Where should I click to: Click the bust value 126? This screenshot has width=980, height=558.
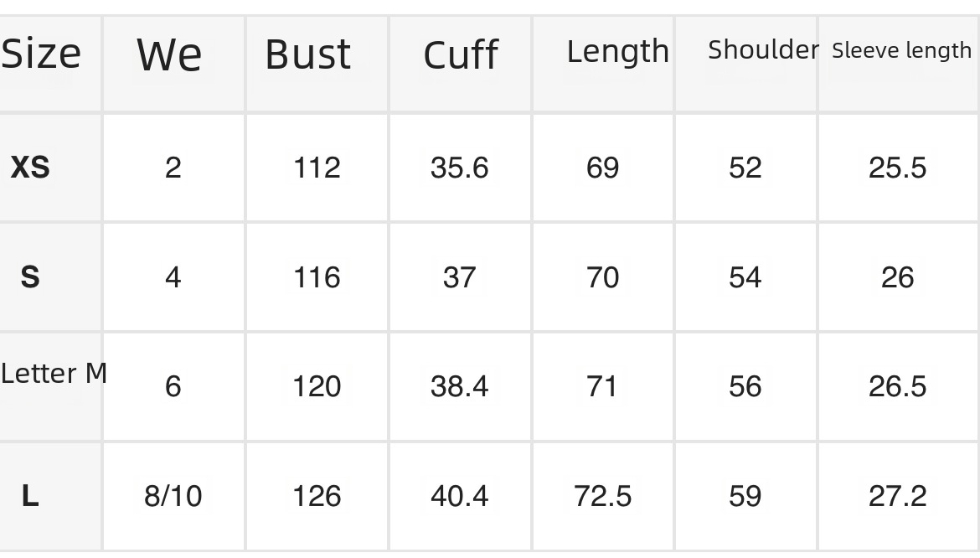(317, 496)
